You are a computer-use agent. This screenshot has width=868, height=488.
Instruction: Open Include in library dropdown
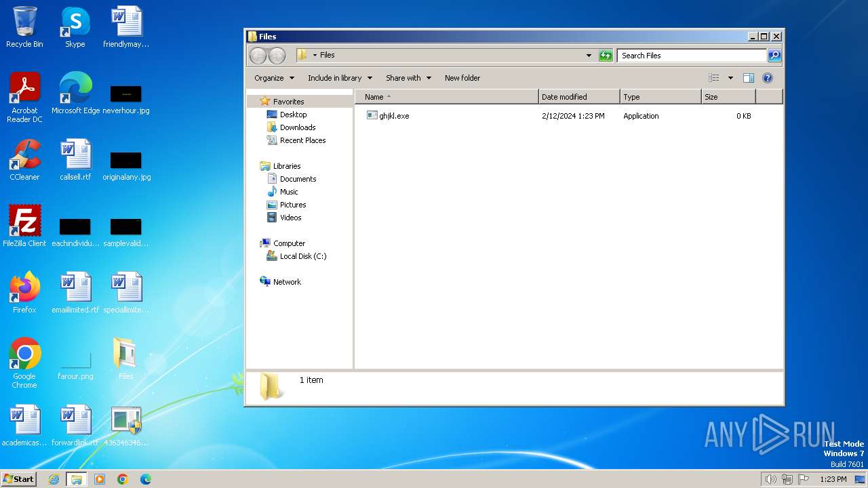click(x=340, y=78)
